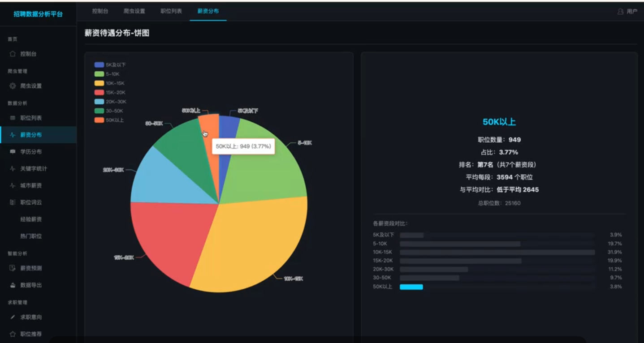Open 热门职位 in the sidebar
Viewport: 644px width, 343px height.
[x=31, y=236]
